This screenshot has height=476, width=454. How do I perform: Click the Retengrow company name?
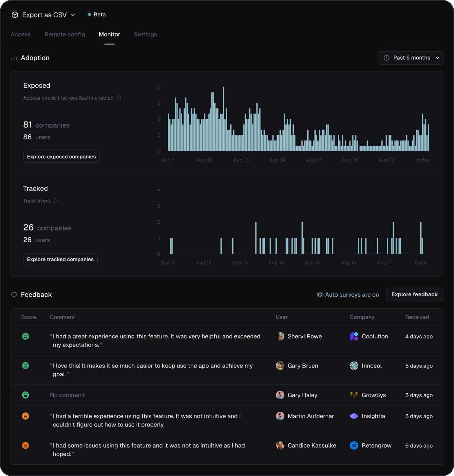(x=377, y=446)
